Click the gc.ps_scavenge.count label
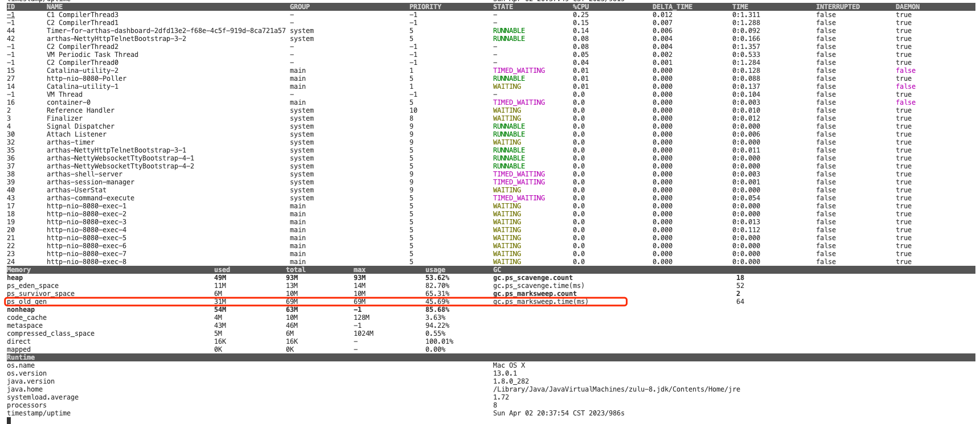This screenshot has width=980, height=424. (x=532, y=278)
